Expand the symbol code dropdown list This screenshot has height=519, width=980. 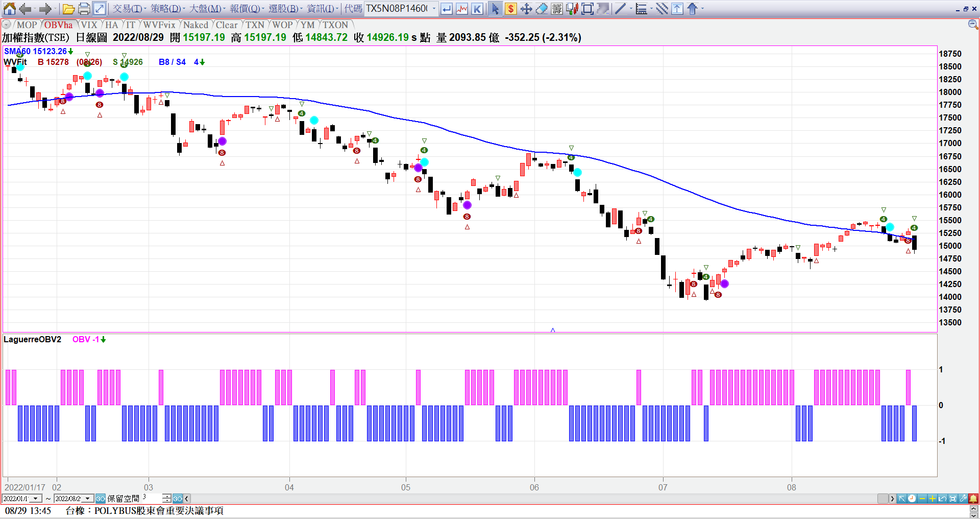tap(434, 9)
